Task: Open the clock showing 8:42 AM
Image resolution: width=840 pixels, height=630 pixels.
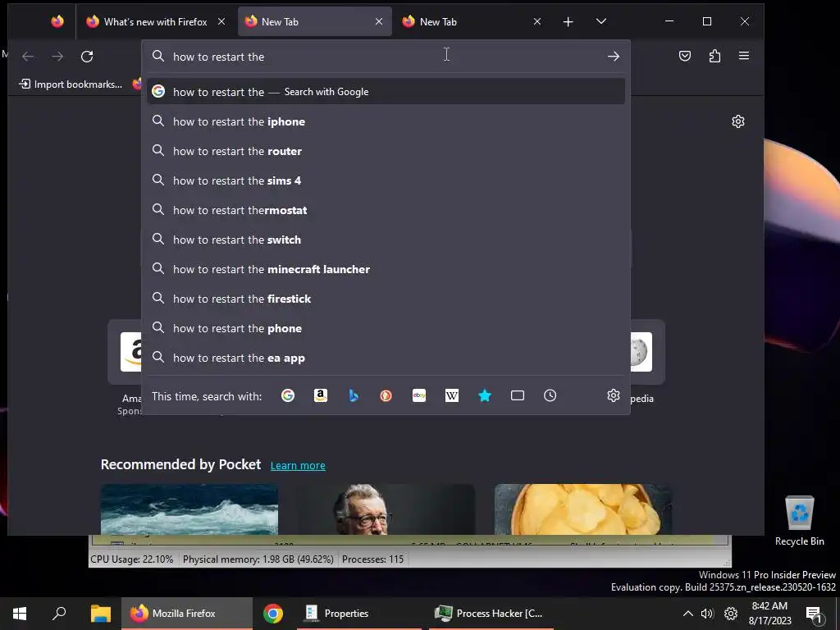Action: 769,614
